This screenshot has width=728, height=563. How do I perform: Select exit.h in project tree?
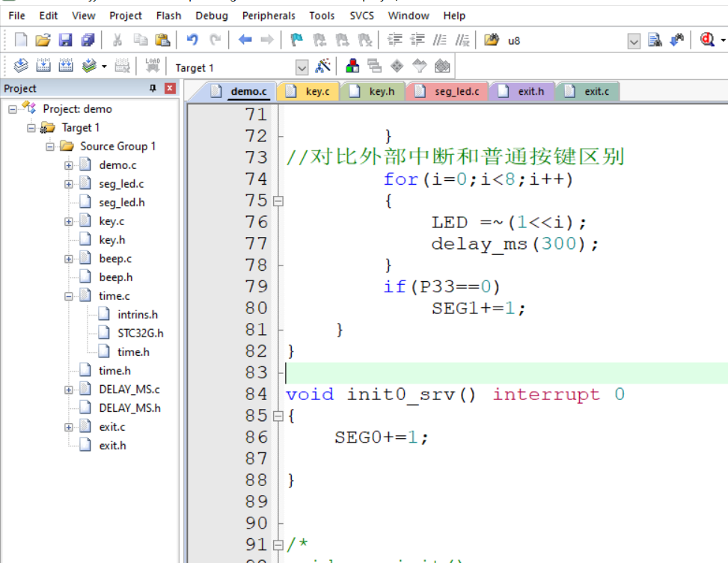[x=112, y=446]
